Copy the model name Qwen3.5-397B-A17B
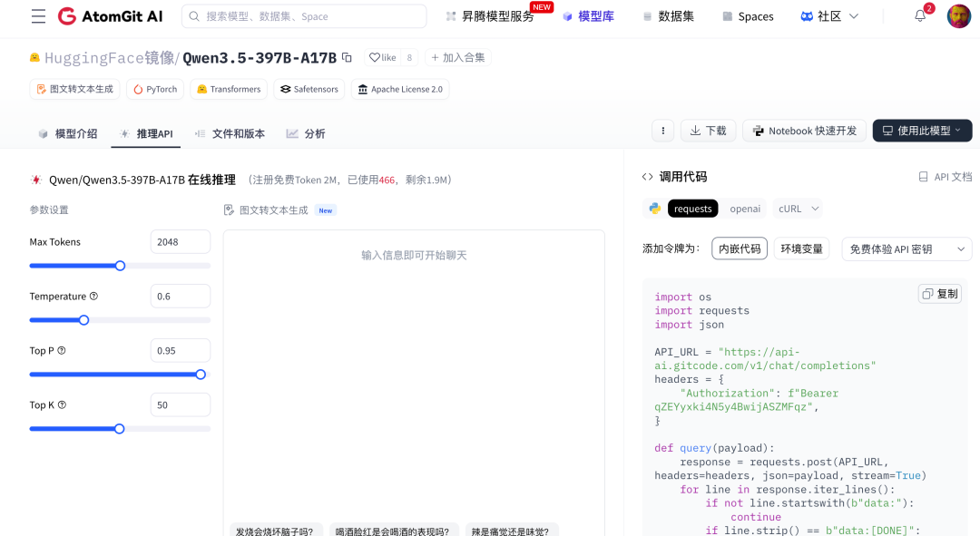 (x=347, y=57)
